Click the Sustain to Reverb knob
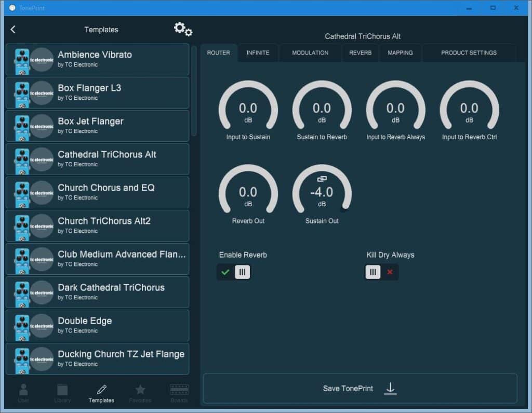 click(x=322, y=105)
